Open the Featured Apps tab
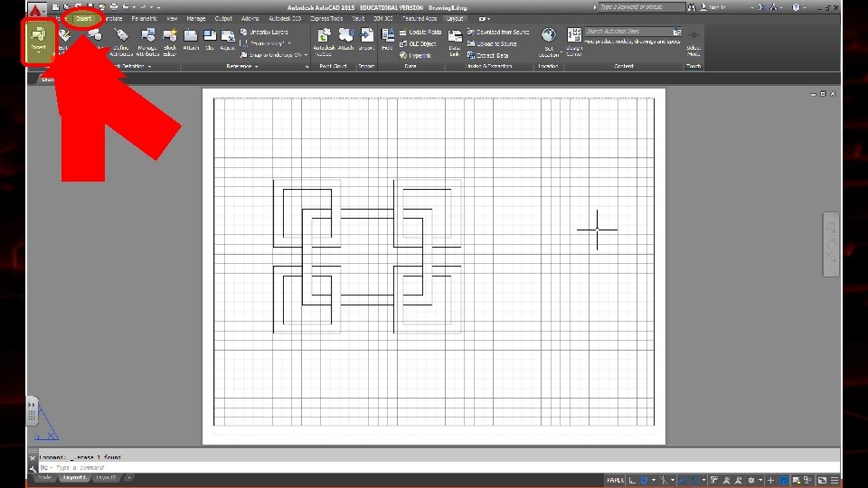This screenshot has height=488, width=868. coord(419,19)
